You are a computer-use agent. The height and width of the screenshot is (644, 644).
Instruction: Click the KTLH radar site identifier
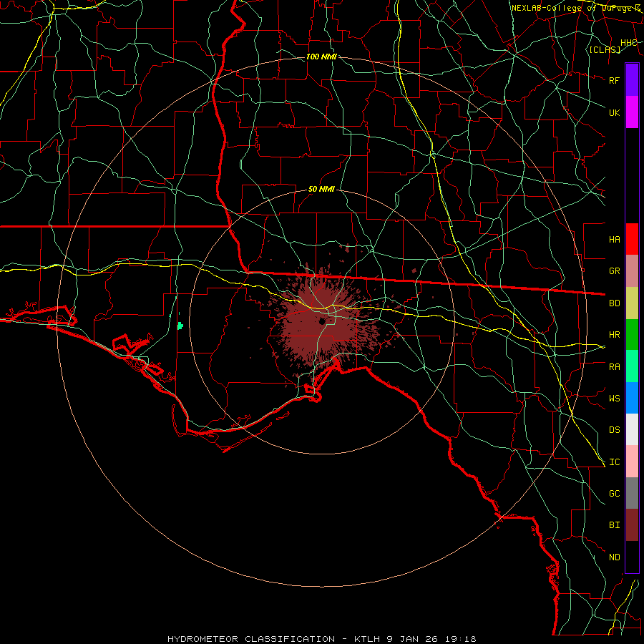point(368,639)
